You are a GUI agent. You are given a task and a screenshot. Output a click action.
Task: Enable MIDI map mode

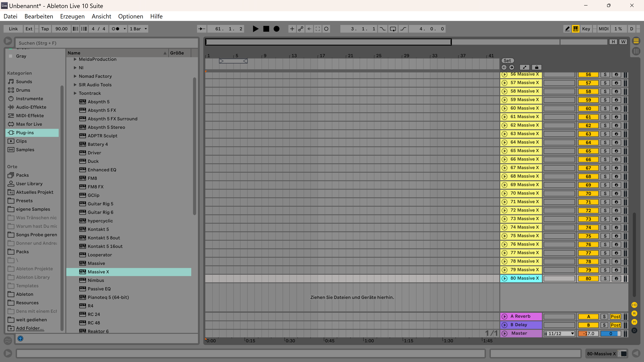(604, 29)
